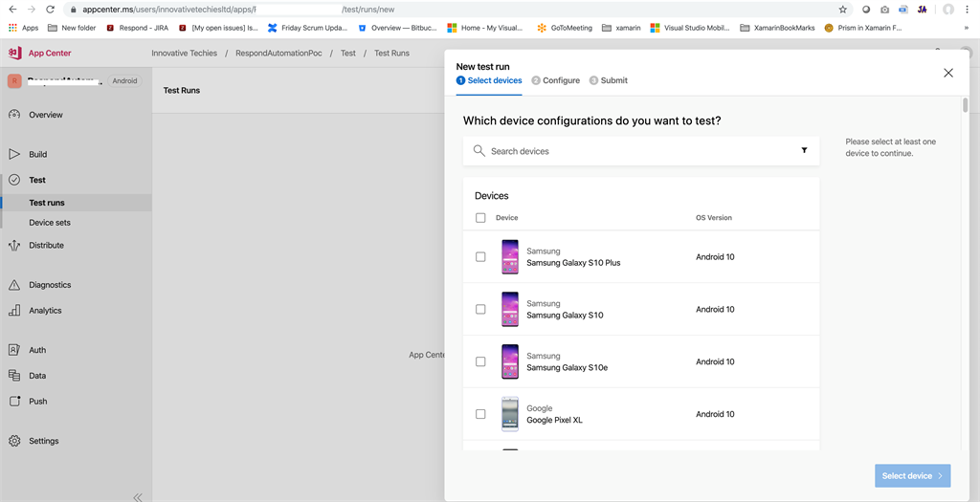
Task: Check Samsung Galaxy S10e device checkbox
Action: 480,361
